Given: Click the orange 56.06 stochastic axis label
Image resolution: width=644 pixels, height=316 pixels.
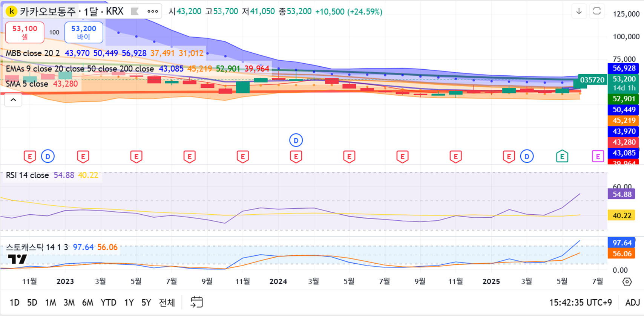Looking at the screenshot, I should [x=621, y=253].
